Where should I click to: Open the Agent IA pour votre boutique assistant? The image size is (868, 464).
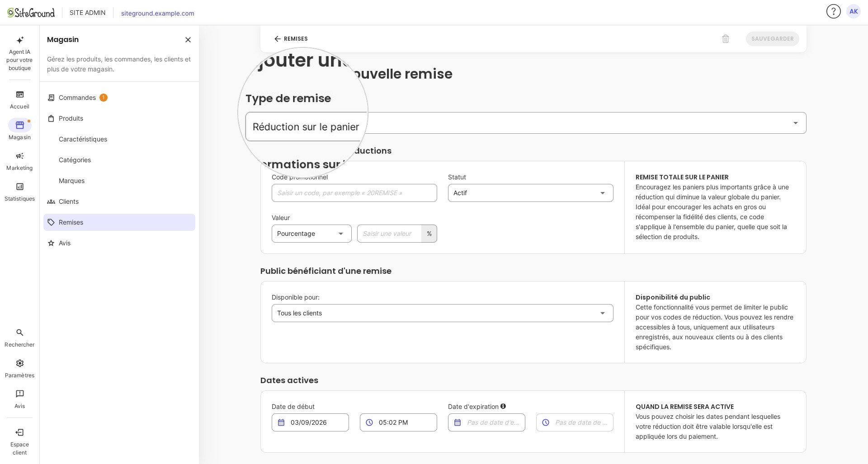click(x=20, y=53)
